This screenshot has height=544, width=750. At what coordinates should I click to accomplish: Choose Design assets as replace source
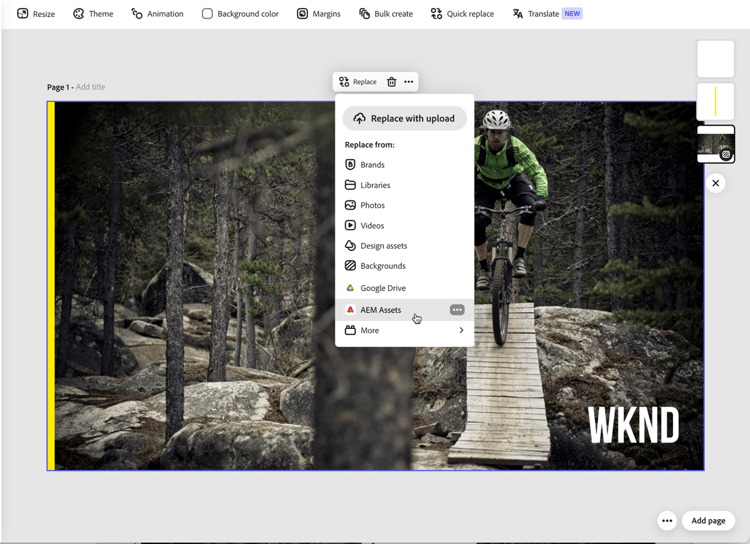coord(405,245)
